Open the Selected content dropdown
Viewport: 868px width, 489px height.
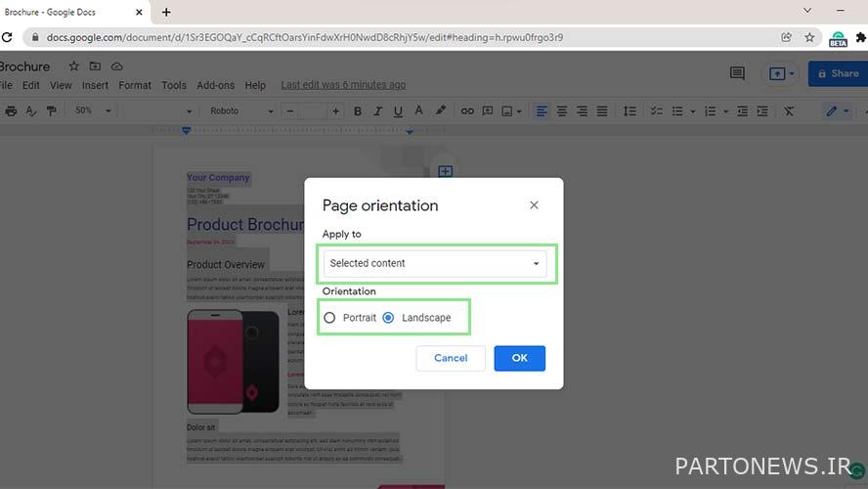tap(435, 263)
